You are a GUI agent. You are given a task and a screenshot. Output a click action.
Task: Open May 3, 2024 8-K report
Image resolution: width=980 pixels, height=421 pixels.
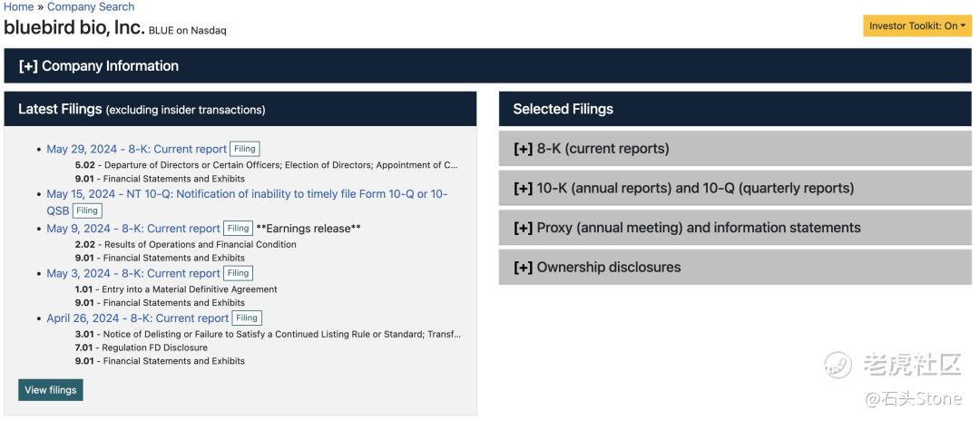click(x=133, y=273)
